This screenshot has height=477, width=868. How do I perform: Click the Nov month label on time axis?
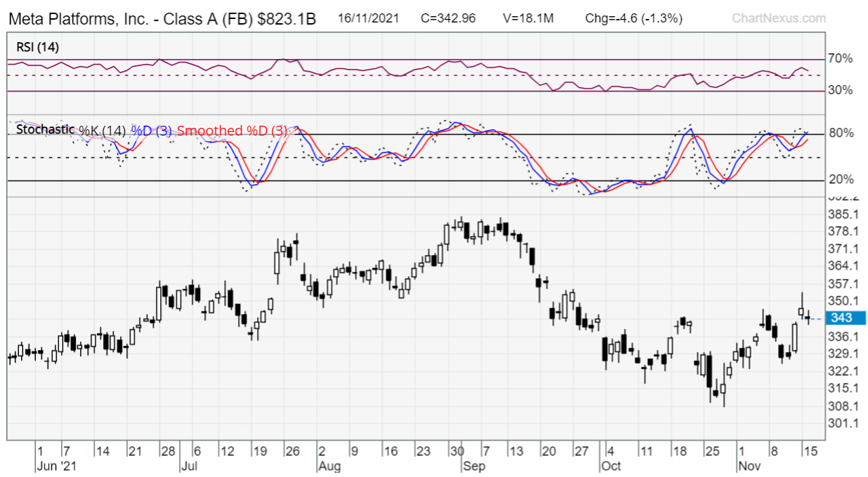point(748,465)
